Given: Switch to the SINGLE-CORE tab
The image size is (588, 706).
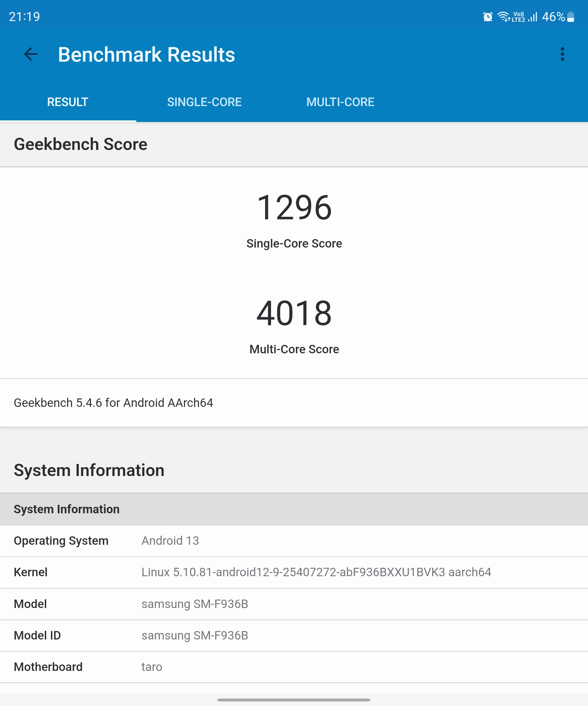Looking at the screenshot, I should (204, 102).
